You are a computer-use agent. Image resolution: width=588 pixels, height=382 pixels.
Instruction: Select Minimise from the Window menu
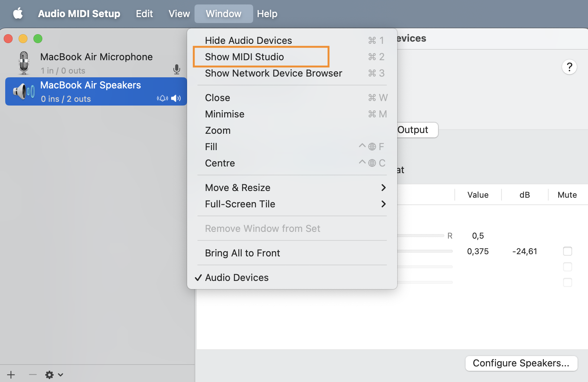pyautogui.click(x=292, y=114)
